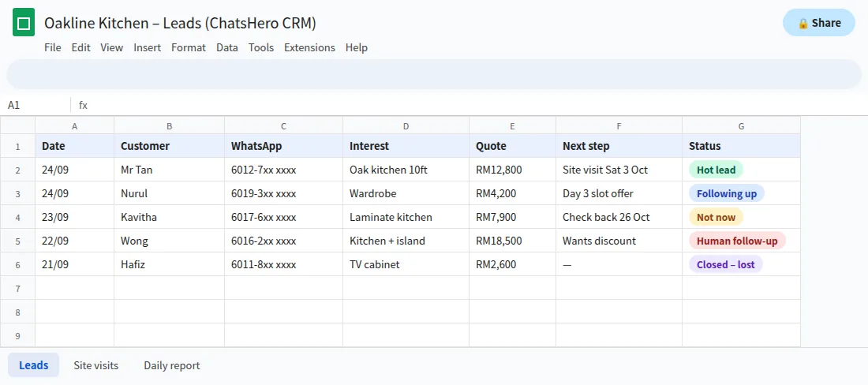868x385 pixels.
Task: Select the Site visit Sat 3 Oct cell
Action: click(x=619, y=170)
